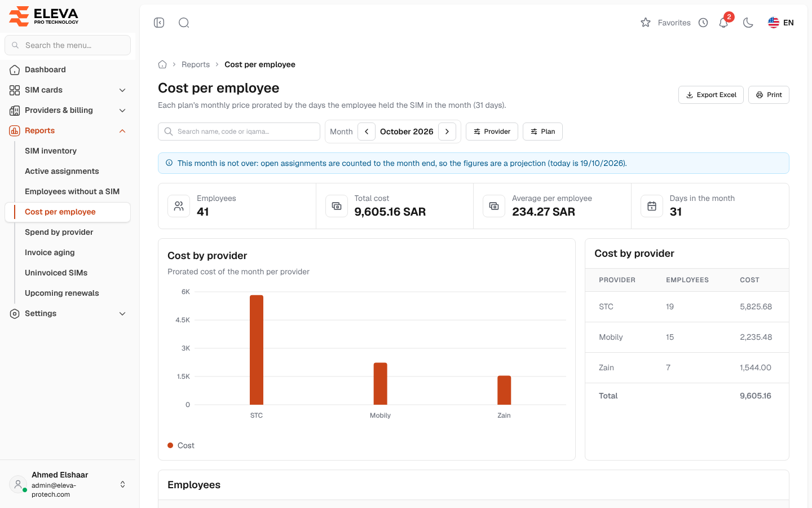The width and height of the screenshot is (812, 508).
Task: Click the Favorites star icon
Action: tap(646, 23)
